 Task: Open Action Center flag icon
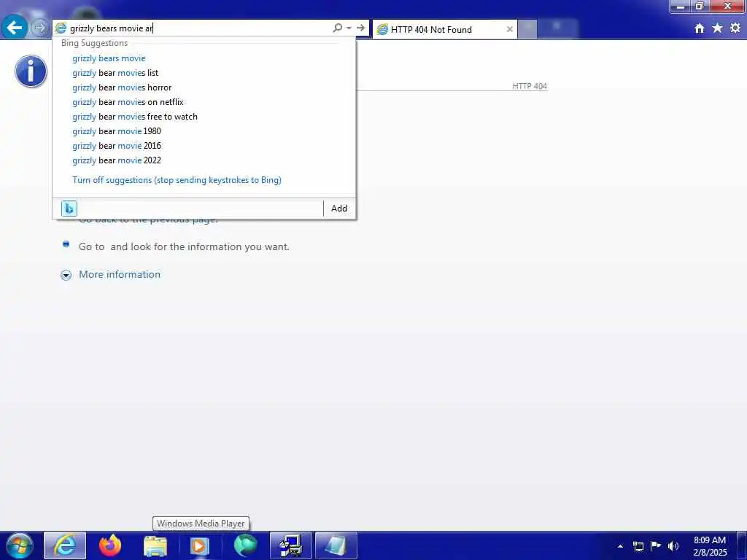click(656, 545)
